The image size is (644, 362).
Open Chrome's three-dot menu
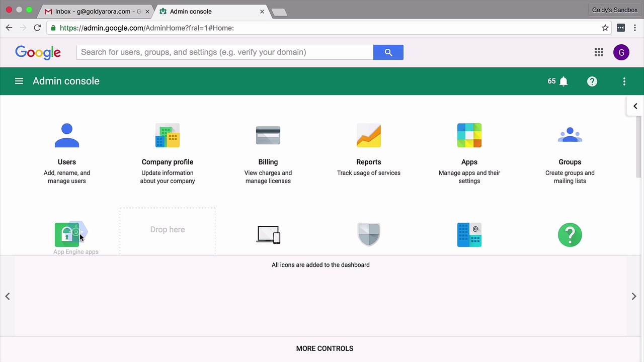pyautogui.click(x=635, y=28)
